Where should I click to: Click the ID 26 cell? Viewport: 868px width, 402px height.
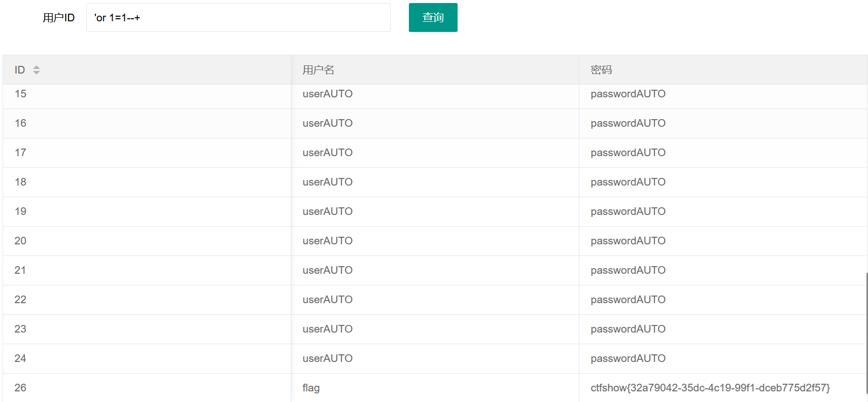pyautogui.click(x=20, y=388)
